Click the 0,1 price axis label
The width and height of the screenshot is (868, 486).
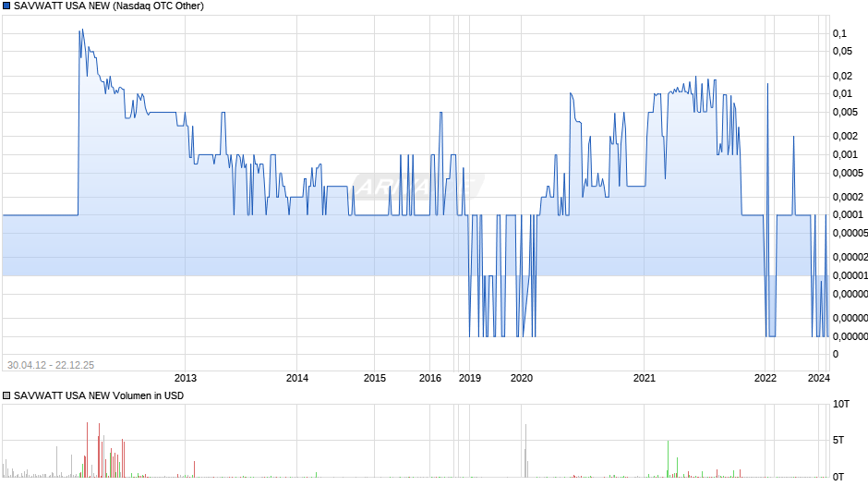pyautogui.click(x=839, y=34)
